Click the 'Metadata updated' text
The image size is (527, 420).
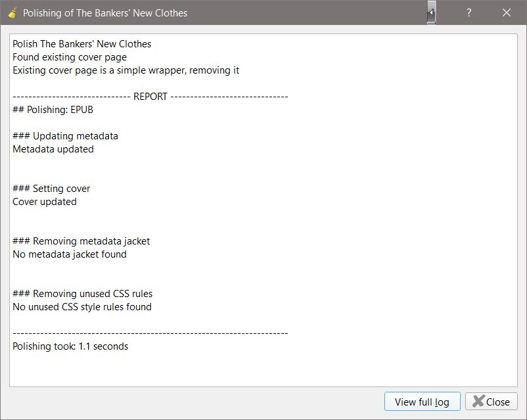53,149
